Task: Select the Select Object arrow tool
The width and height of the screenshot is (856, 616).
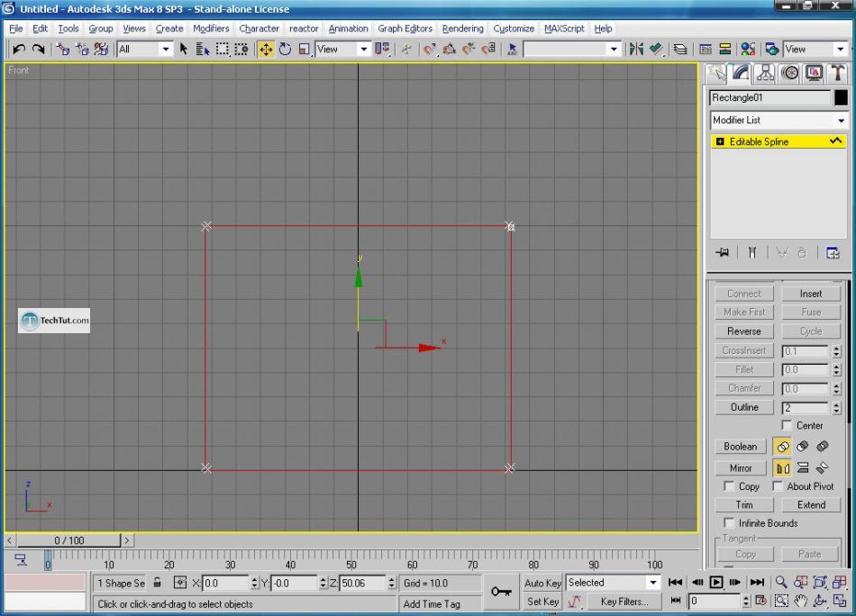Action: pyautogui.click(x=184, y=50)
